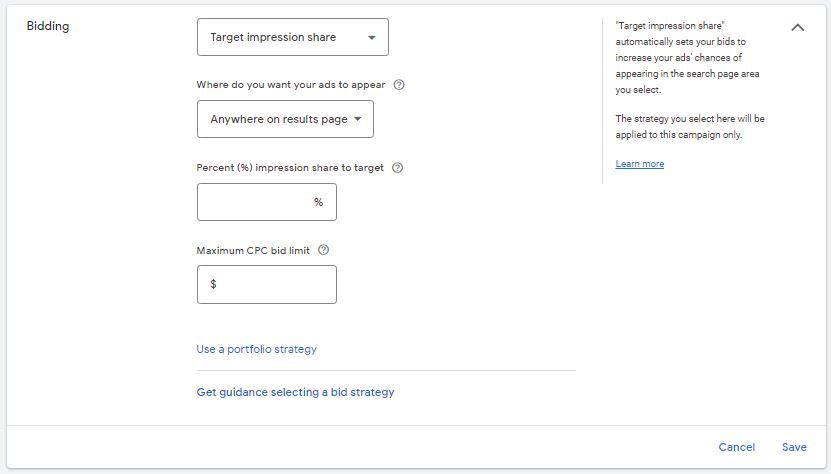This screenshot has height=474, width=831.
Task: Click the "Maximum CPC bid limit" label
Action: tap(253, 251)
